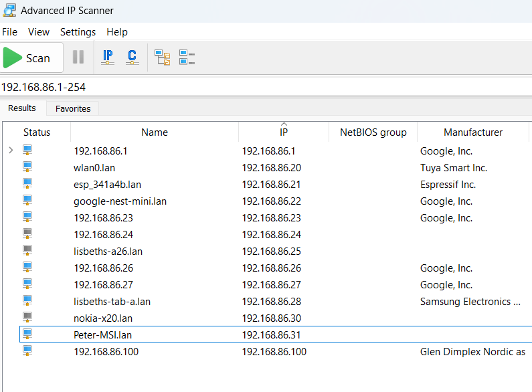Select the google-nest-mini.lan device name
Image resolution: width=532 pixels, height=392 pixels.
[x=120, y=201]
